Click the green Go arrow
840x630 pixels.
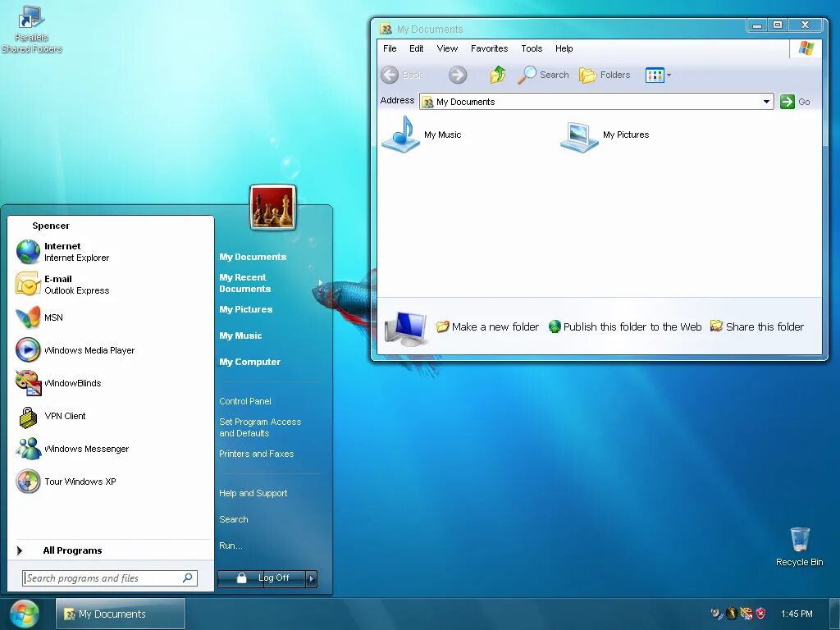click(787, 102)
